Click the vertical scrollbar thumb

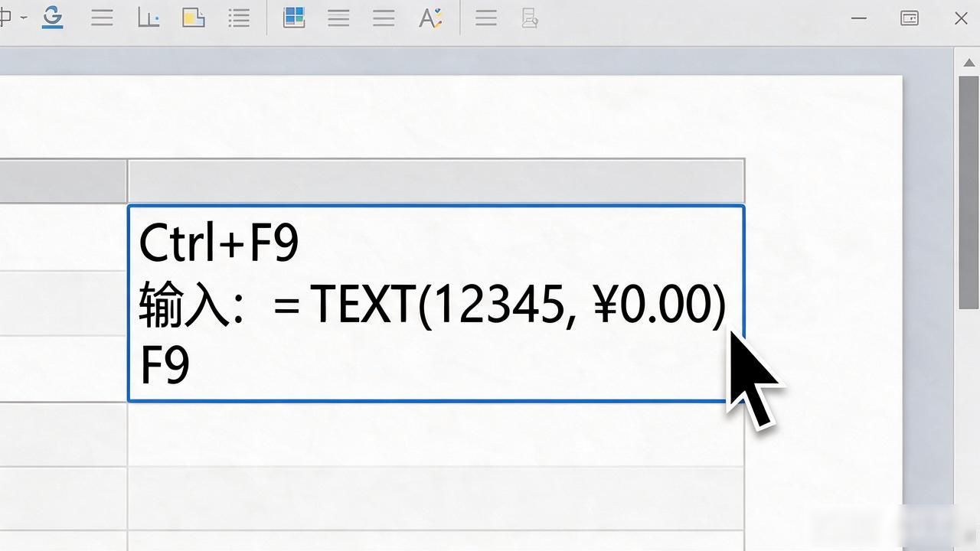[x=969, y=191]
